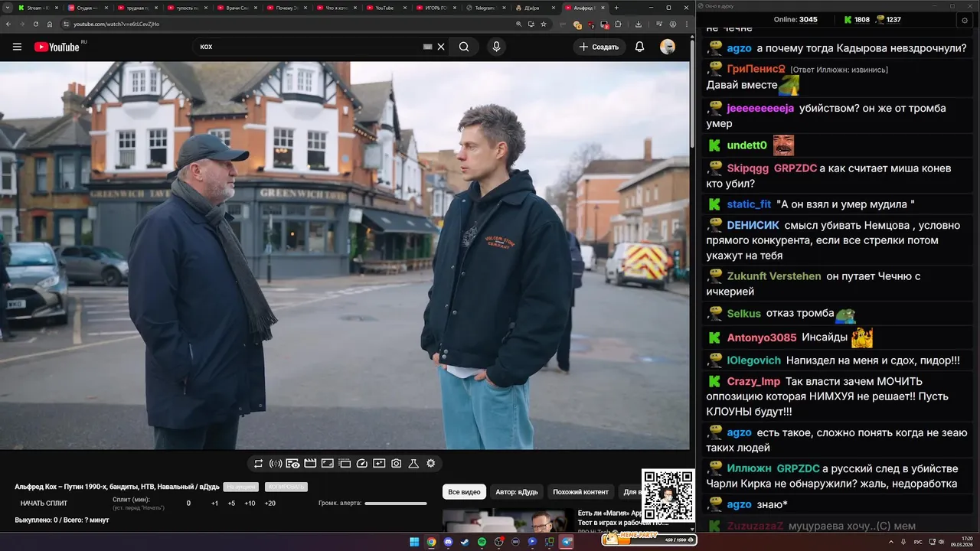Add +20 minutes to split
The image size is (980, 551).
click(269, 503)
